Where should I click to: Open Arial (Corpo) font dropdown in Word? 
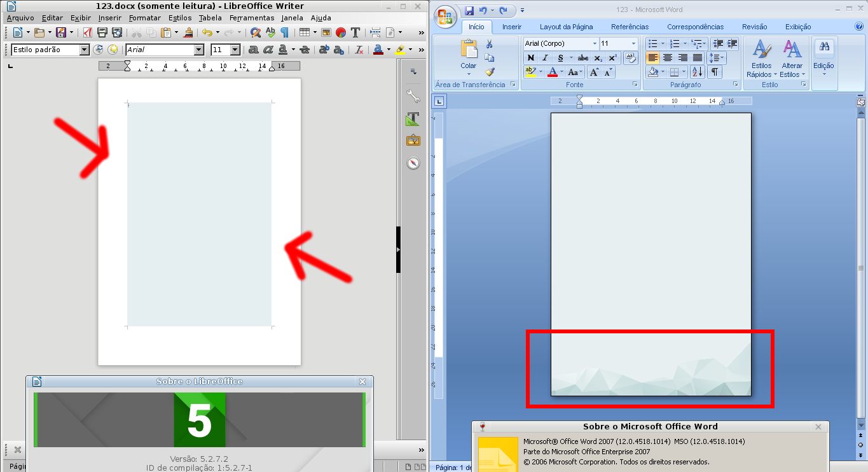(x=595, y=44)
